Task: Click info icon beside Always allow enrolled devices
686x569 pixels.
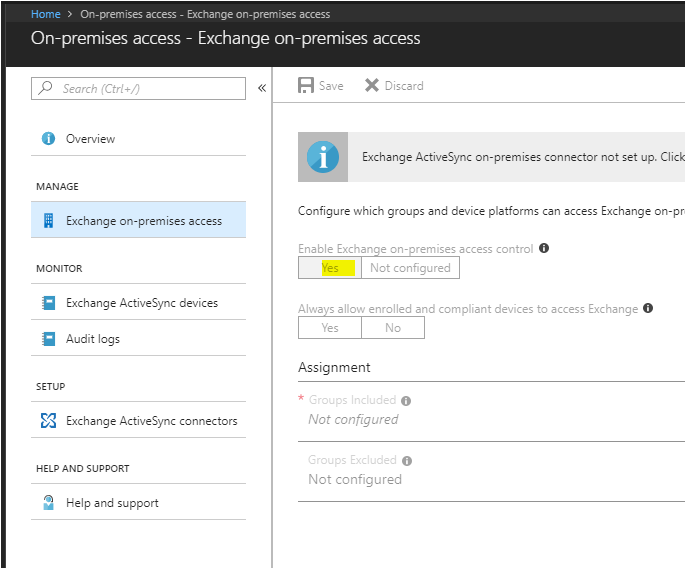Action: coord(648,308)
